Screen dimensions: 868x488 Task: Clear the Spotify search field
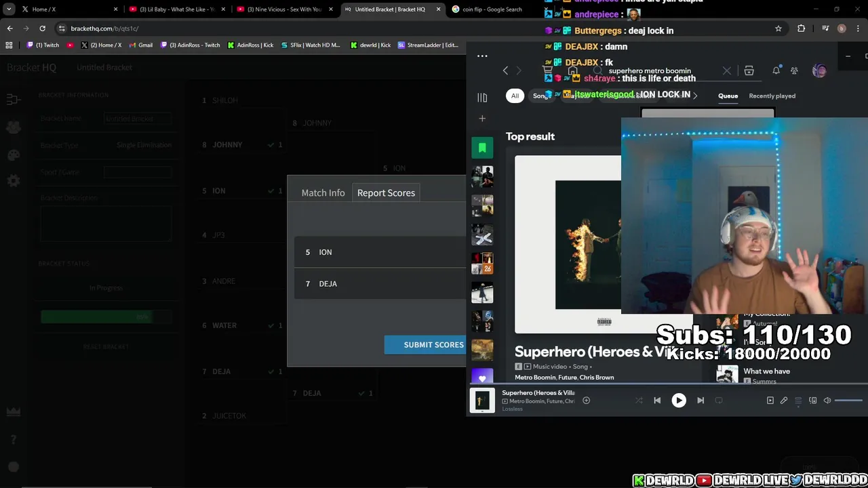click(x=726, y=70)
